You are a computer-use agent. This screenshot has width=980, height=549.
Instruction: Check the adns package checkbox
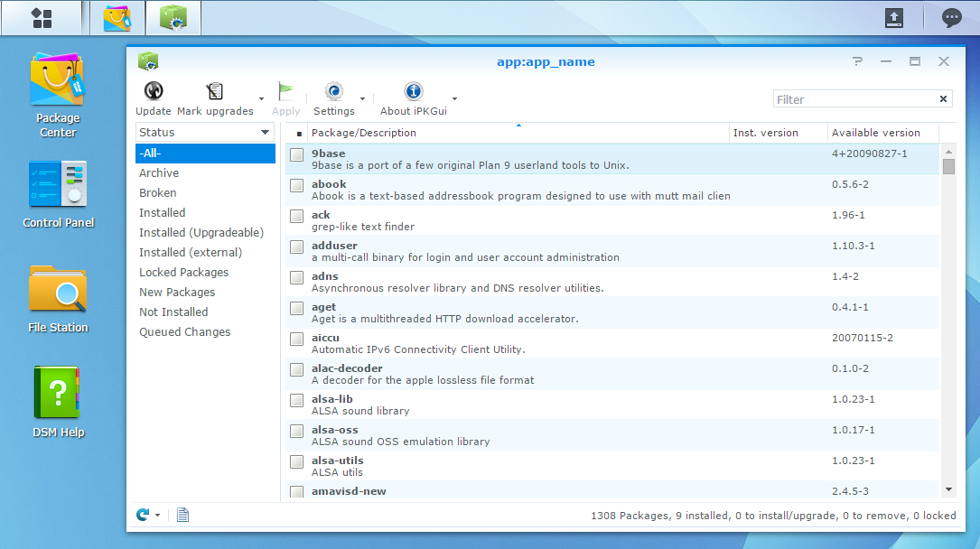tap(297, 277)
